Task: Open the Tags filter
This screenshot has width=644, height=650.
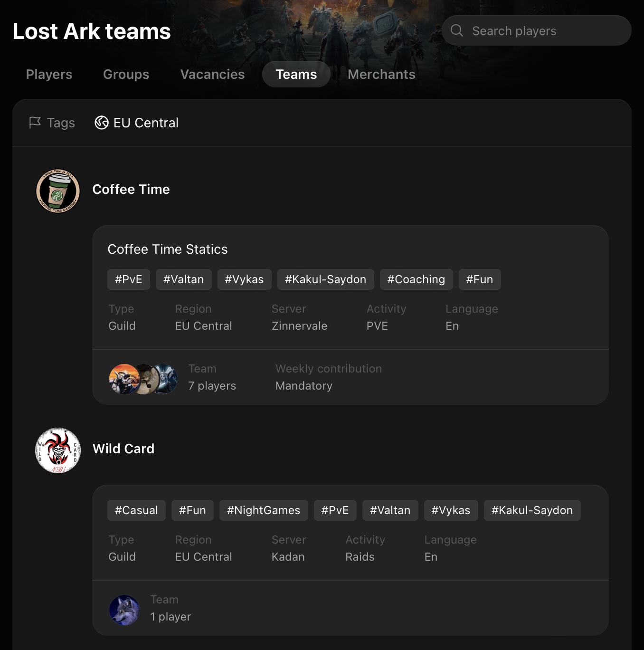Action: click(52, 123)
